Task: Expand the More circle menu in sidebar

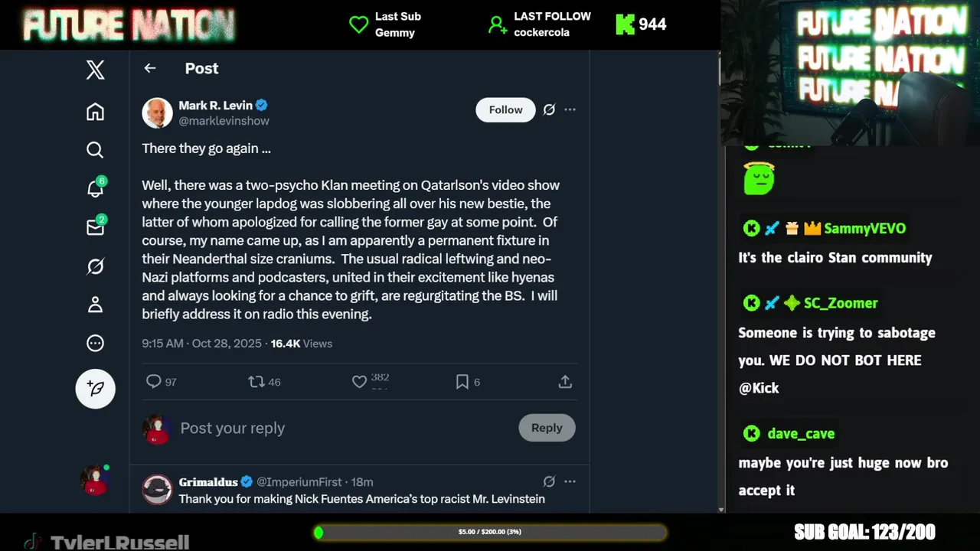Action: [95, 344]
